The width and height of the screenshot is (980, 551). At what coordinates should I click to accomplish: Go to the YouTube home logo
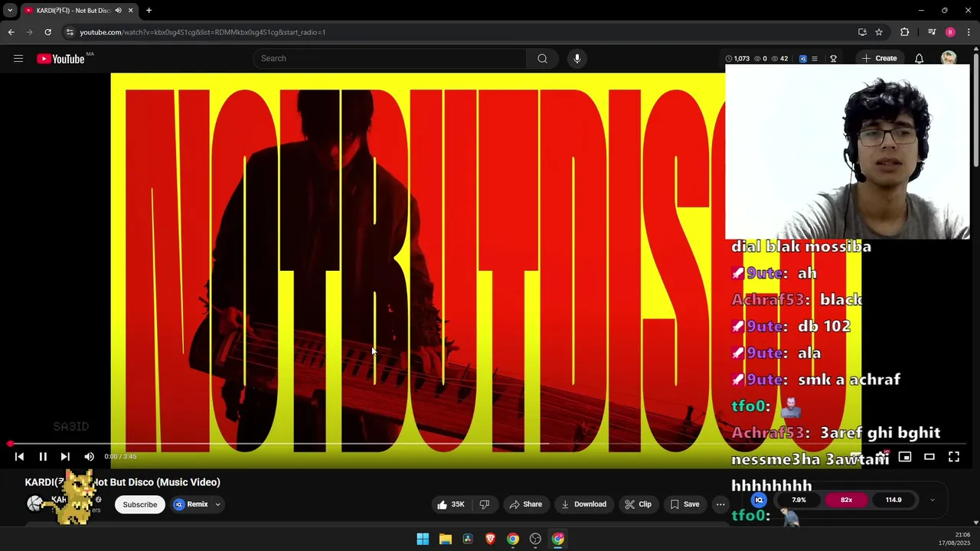pos(60,59)
